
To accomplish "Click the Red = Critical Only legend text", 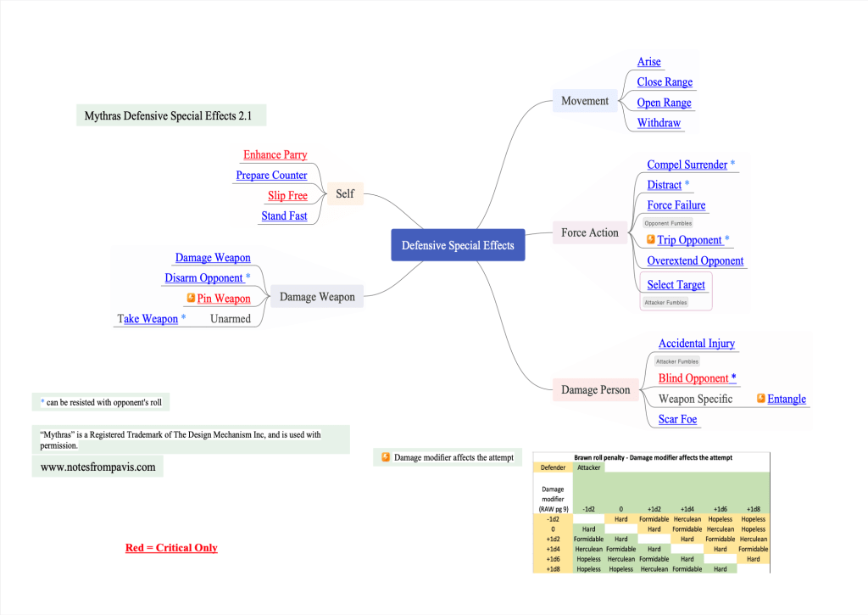I will [171, 548].
